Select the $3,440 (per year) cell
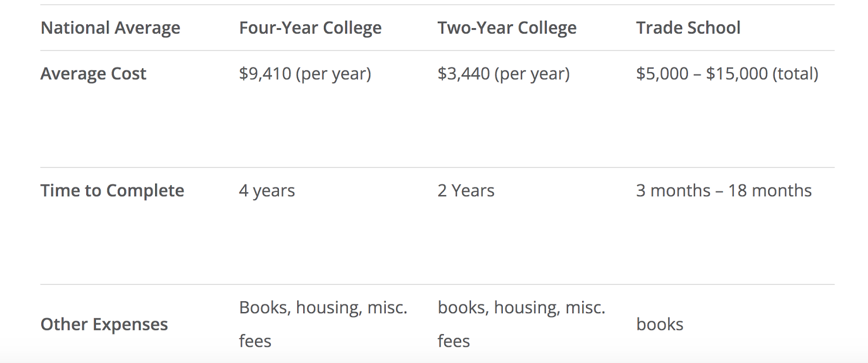 pos(503,74)
